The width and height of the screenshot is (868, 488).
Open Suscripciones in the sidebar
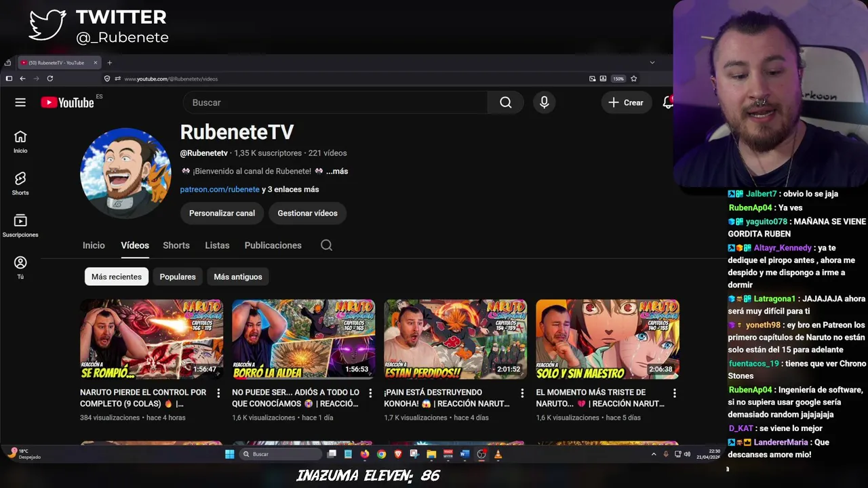click(x=20, y=226)
